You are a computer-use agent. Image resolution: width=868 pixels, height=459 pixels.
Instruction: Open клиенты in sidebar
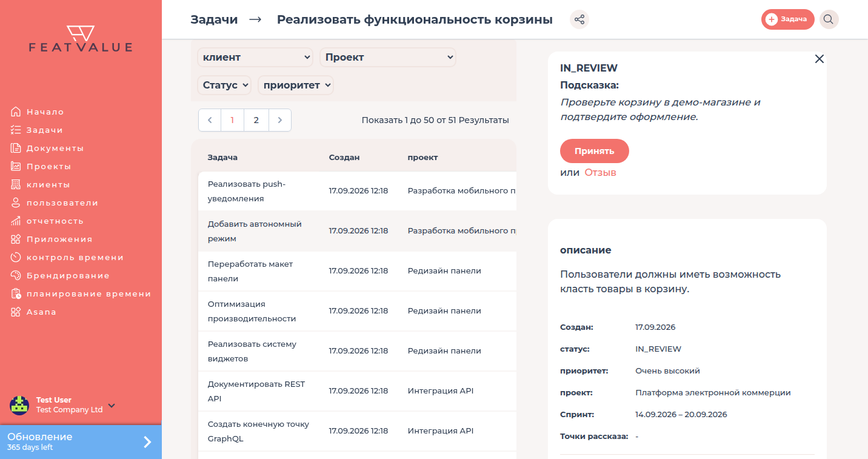pyautogui.click(x=48, y=184)
